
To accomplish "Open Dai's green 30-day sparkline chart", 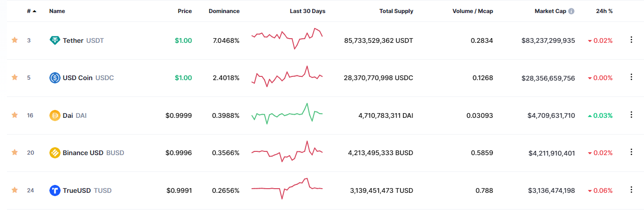I will (287, 114).
